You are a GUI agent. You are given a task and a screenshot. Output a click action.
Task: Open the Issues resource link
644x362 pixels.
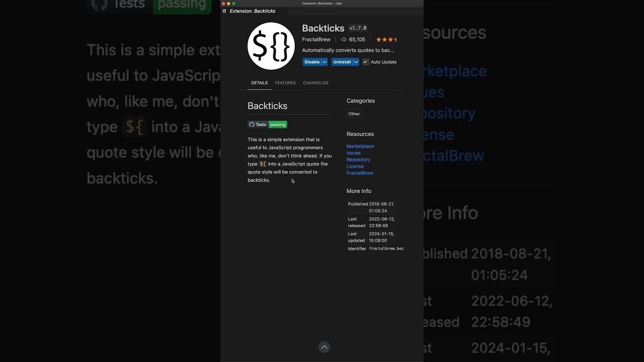pos(354,153)
